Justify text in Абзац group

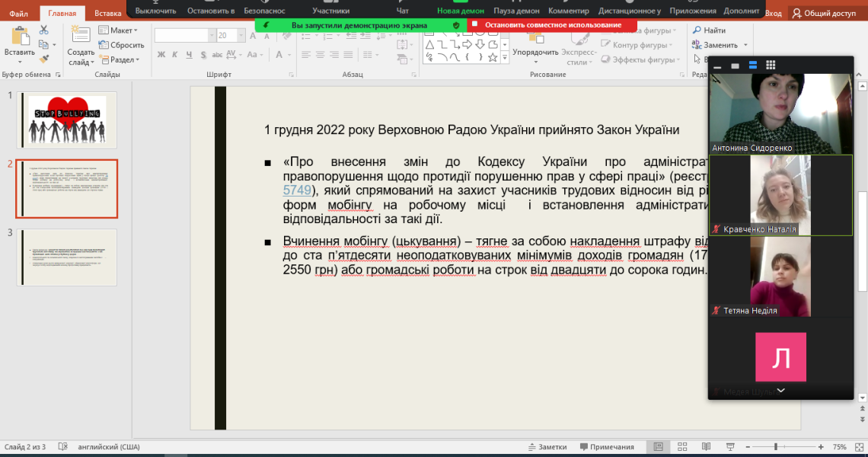348,54
